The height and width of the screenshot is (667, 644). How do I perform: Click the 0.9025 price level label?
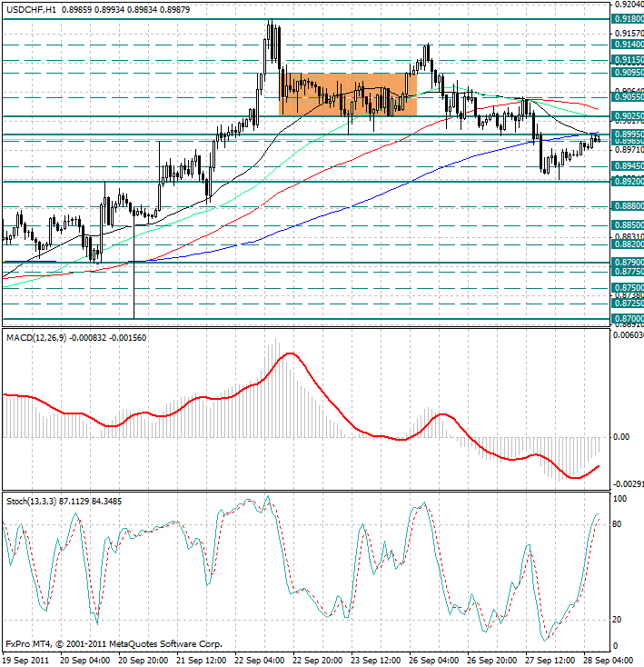pyautogui.click(x=628, y=115)
